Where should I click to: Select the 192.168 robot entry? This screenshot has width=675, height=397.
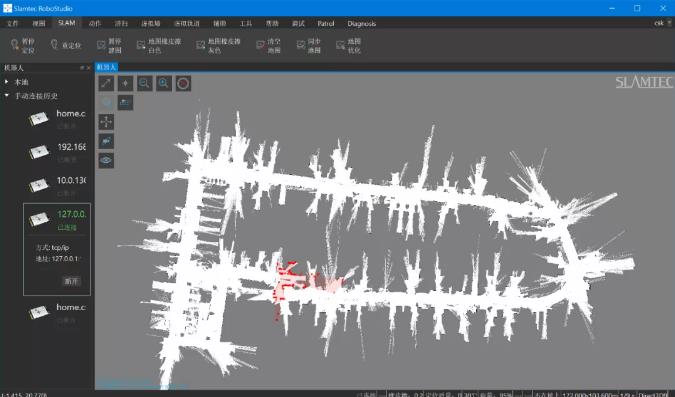[57, 152]
